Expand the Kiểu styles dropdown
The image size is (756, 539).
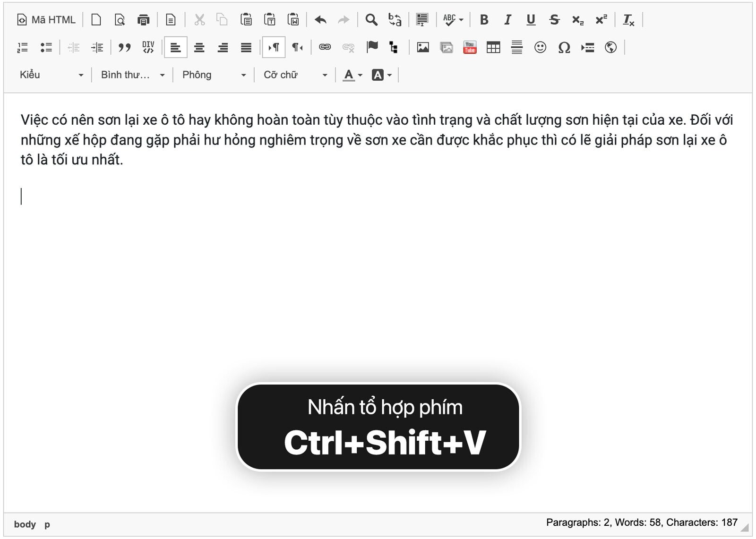point(51,75)
